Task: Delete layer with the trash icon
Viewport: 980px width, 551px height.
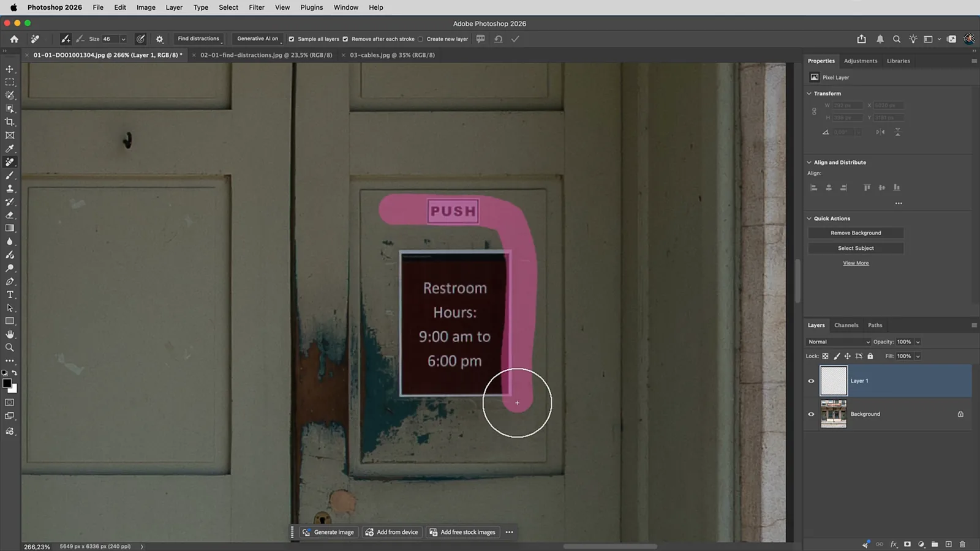Action: pyautogui.click(x=962, y=544)
